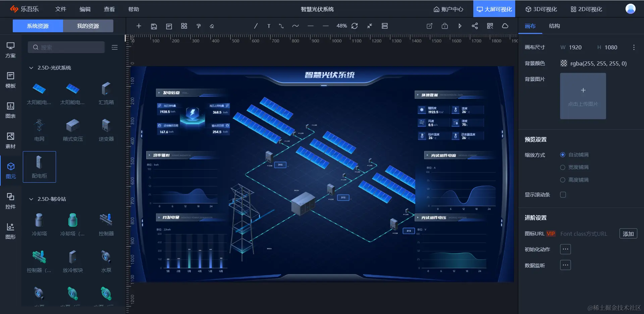Open the 方案 sidebar section

tap(11, 50)
